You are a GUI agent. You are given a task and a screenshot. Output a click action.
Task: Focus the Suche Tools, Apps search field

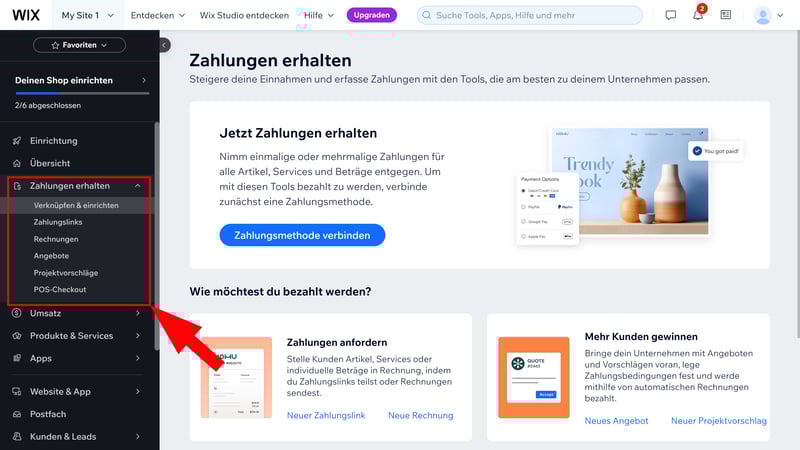click(530, 15)
